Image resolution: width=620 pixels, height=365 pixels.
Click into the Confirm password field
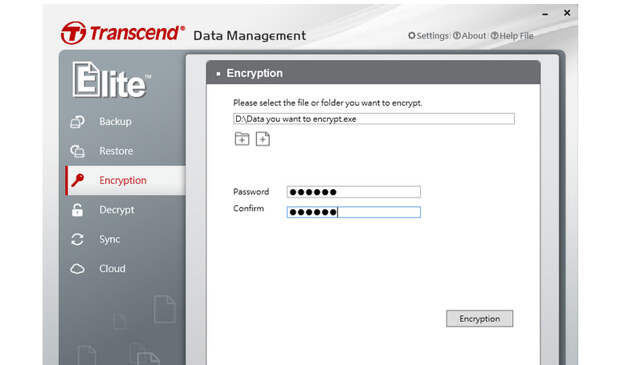tap(353, 212)
